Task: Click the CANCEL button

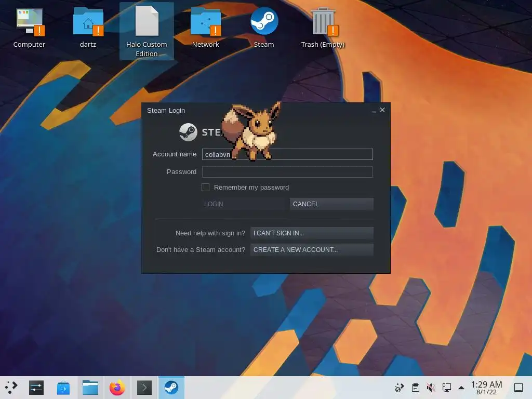Action: 331,204
